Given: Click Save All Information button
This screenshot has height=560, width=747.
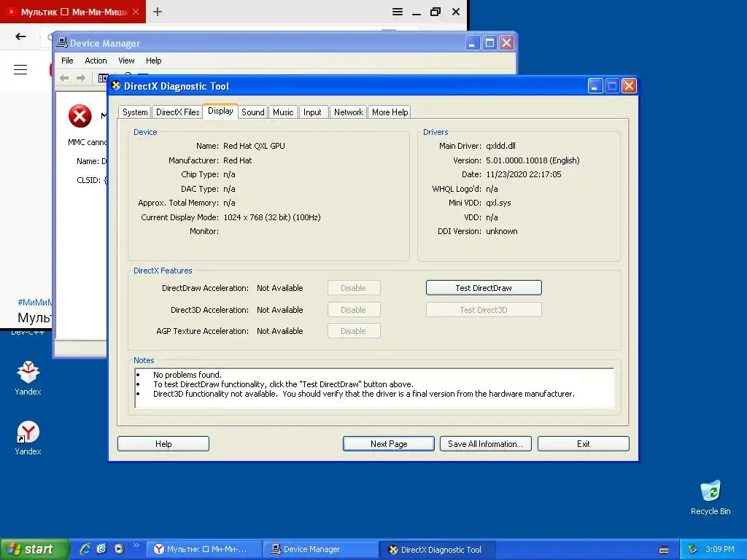Looking at the screenshot, I should point(485,444).
